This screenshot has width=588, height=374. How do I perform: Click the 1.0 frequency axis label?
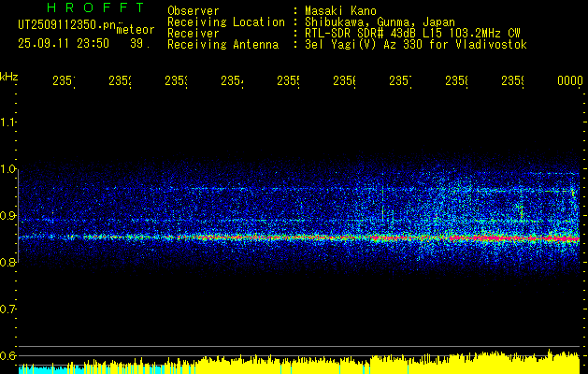pos(7,169)
